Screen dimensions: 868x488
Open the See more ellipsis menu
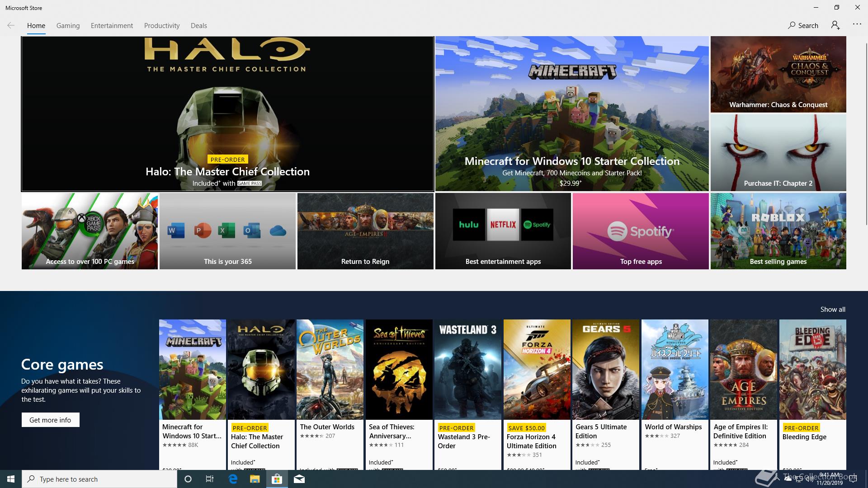click(x=857, y=24)
